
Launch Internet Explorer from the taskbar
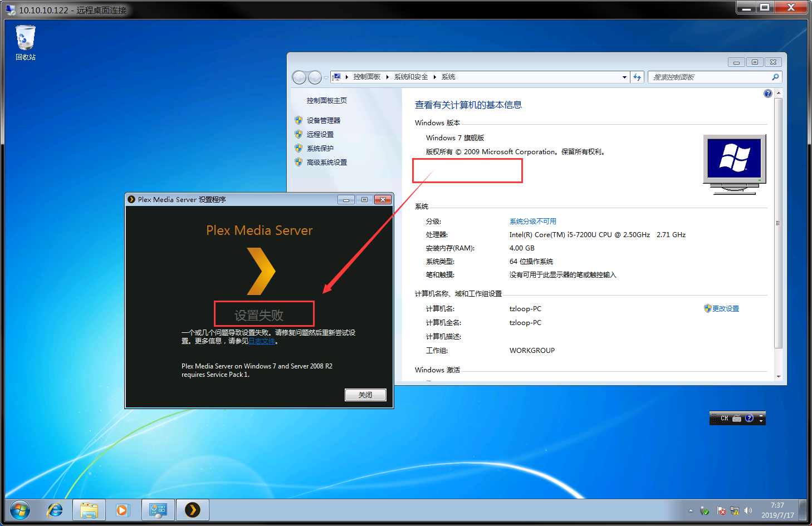coord(55,510)
